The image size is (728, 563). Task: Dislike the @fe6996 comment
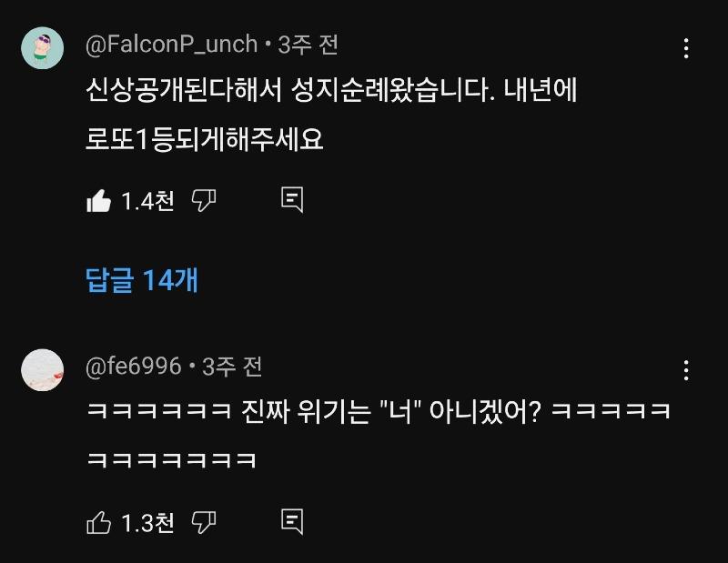204,522
